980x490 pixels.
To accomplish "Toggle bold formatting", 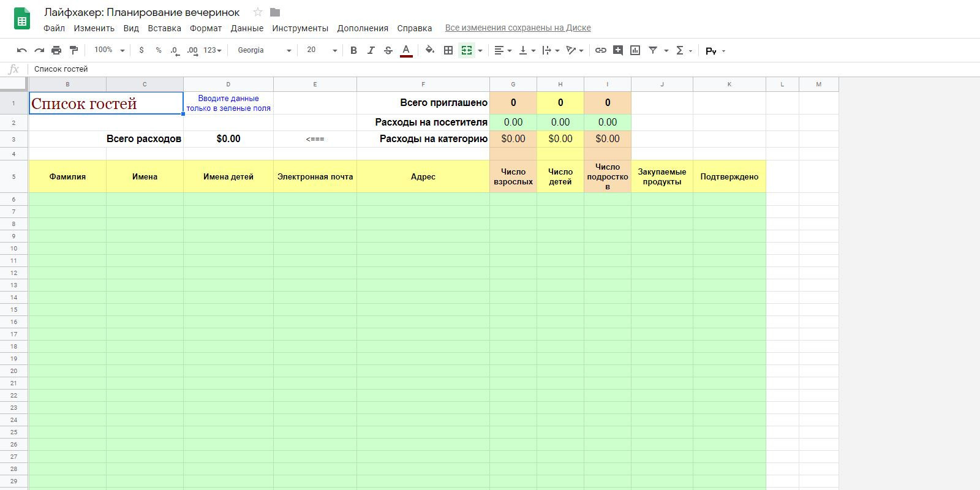I will (353, 50).
